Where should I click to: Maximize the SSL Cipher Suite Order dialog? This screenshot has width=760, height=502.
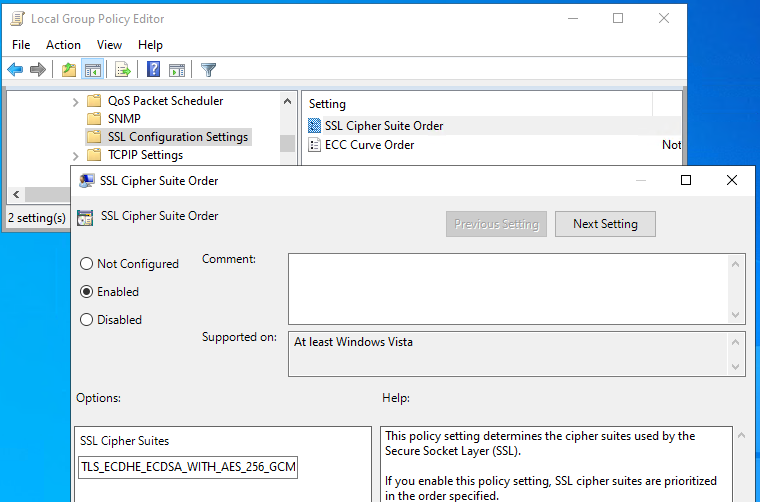(x=686, y=180)
